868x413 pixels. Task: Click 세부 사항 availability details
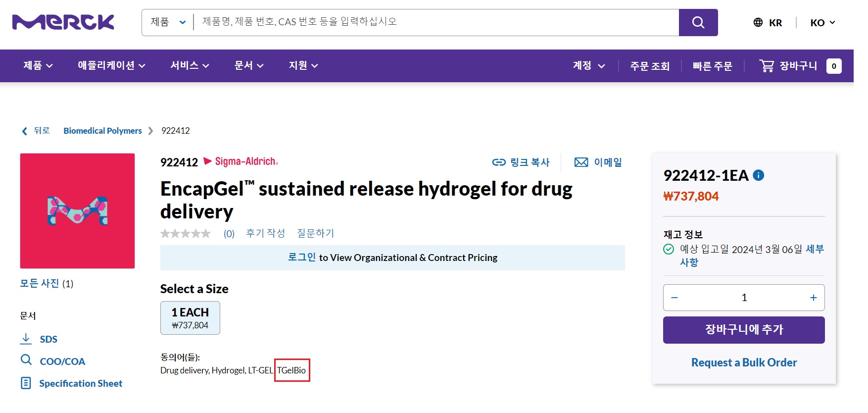click(x=751, y=256)
